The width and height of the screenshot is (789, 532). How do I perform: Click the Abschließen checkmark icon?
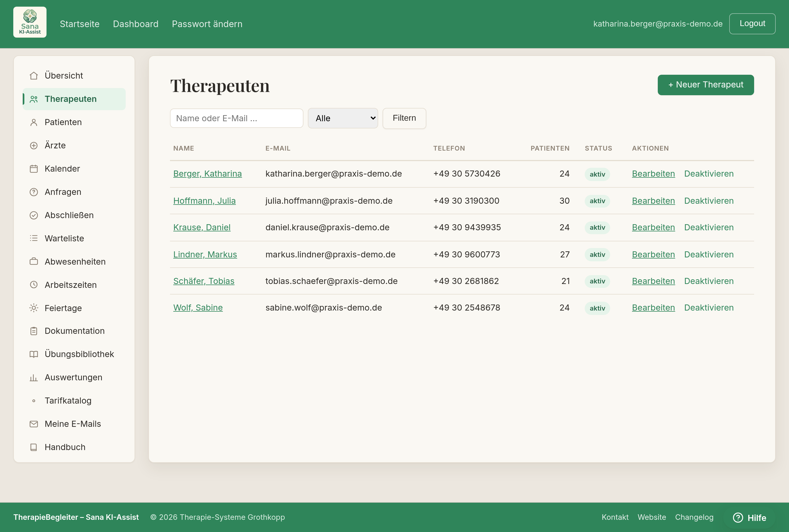point(33,215)
